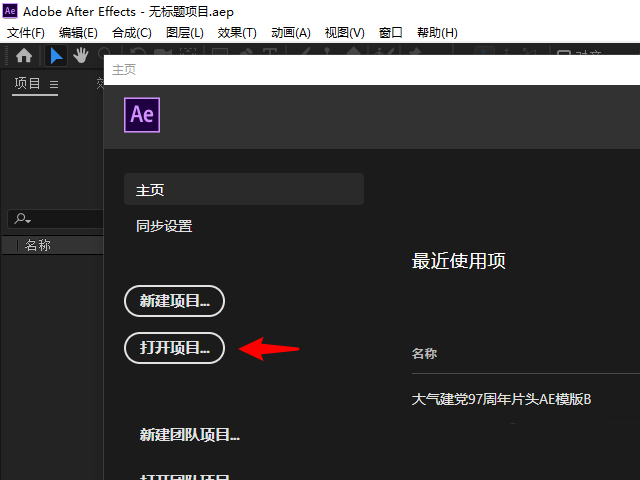The height and width of the screenshot is (480, 640).
Task: Open recent project 大气建党97周年片头AE模版B
Action: (x=502, y=399)
